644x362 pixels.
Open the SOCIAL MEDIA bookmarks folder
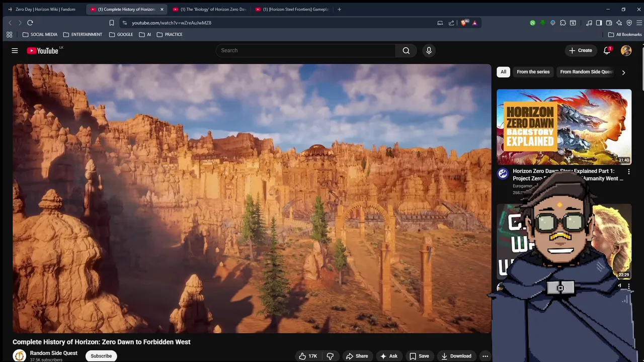40,35
